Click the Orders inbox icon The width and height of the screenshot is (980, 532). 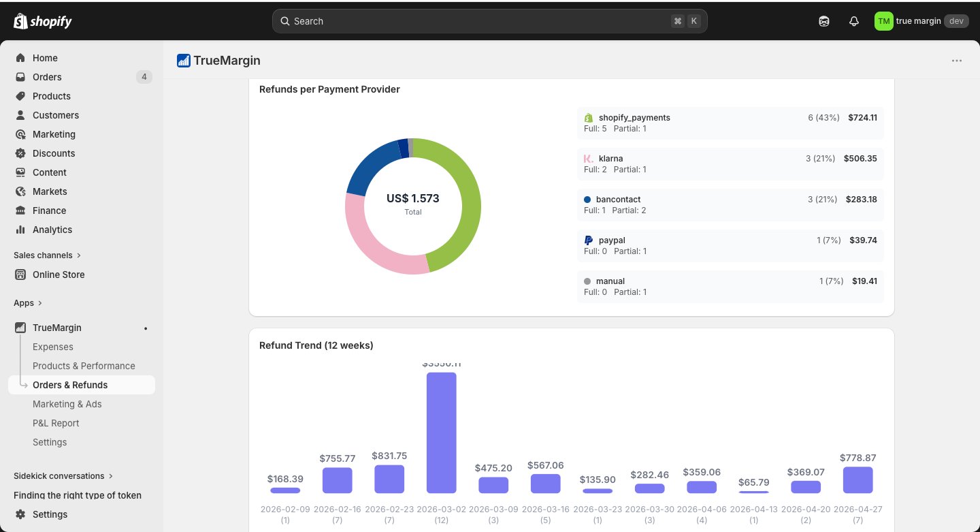pyautogui.click(x=20, y=77)
